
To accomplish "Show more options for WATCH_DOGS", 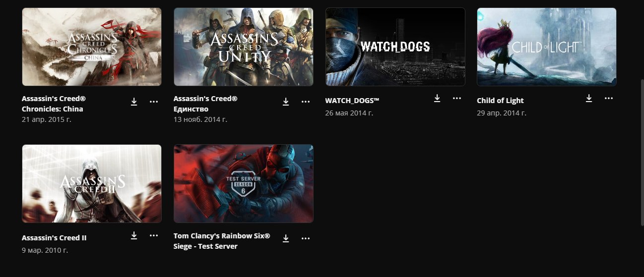I will 457,98.
